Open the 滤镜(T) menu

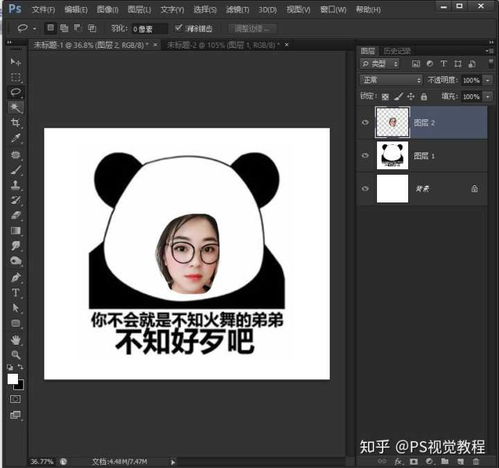(237, 10)
